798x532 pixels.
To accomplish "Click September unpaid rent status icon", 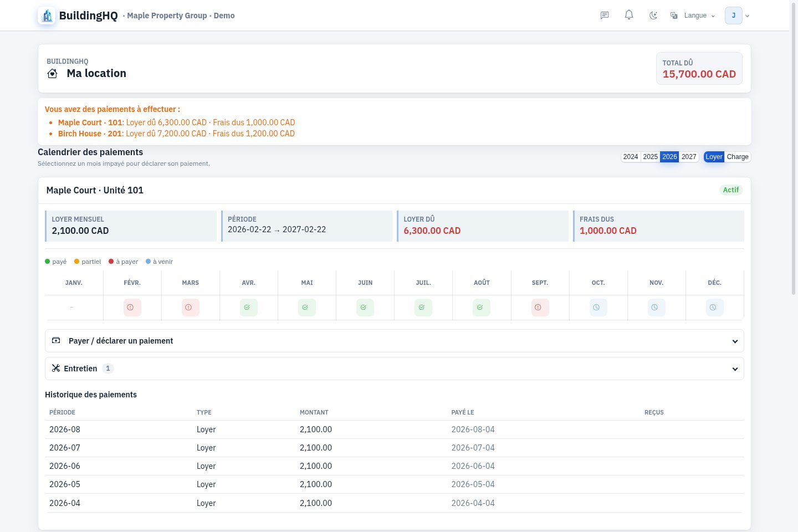I will pyautogui.click(x=540, y=308).
